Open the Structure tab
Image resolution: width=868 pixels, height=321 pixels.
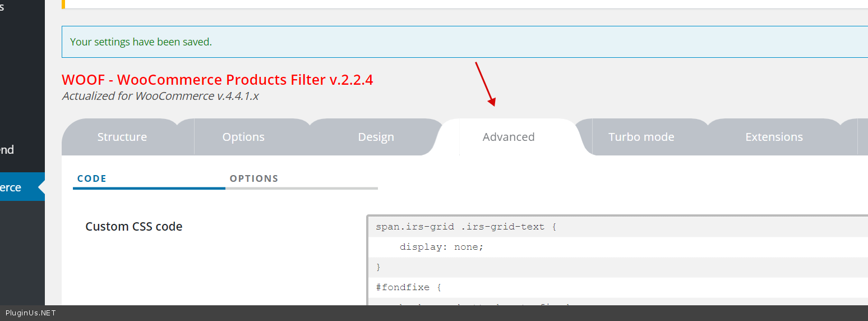click(x=122, y=137)
